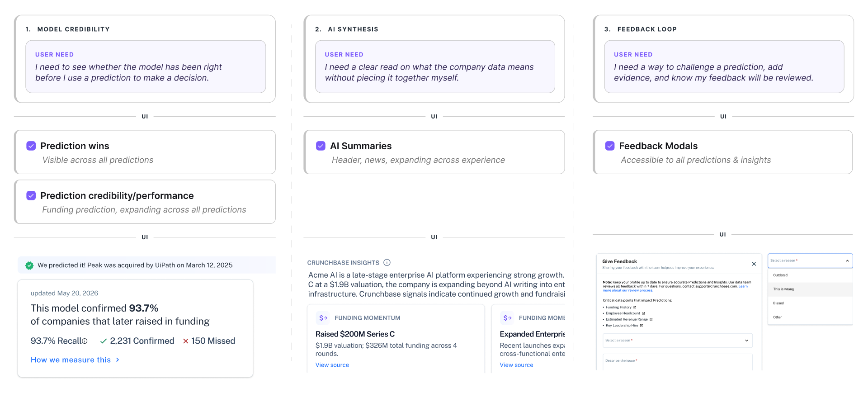Click the info icon beside CRUNCHBASE INSIGHTS
This screenshot has height=393, width=868.
click(x=387, y=262)
